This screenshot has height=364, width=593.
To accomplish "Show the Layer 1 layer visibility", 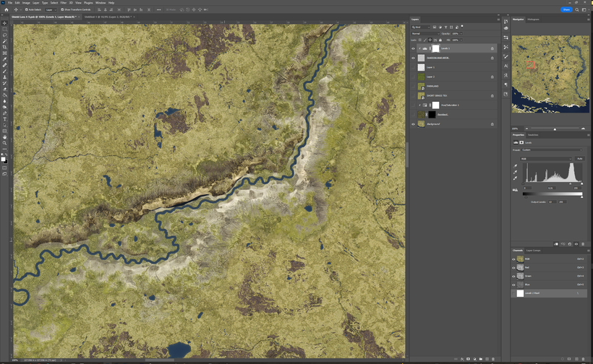I will (x=414, y=67).
